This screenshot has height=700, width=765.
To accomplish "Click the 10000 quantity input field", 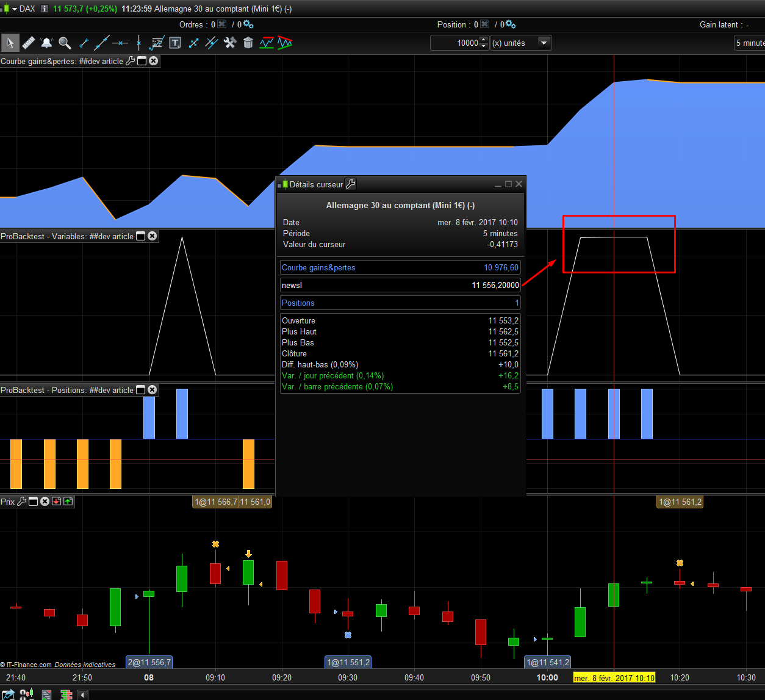I will [455, 43].
